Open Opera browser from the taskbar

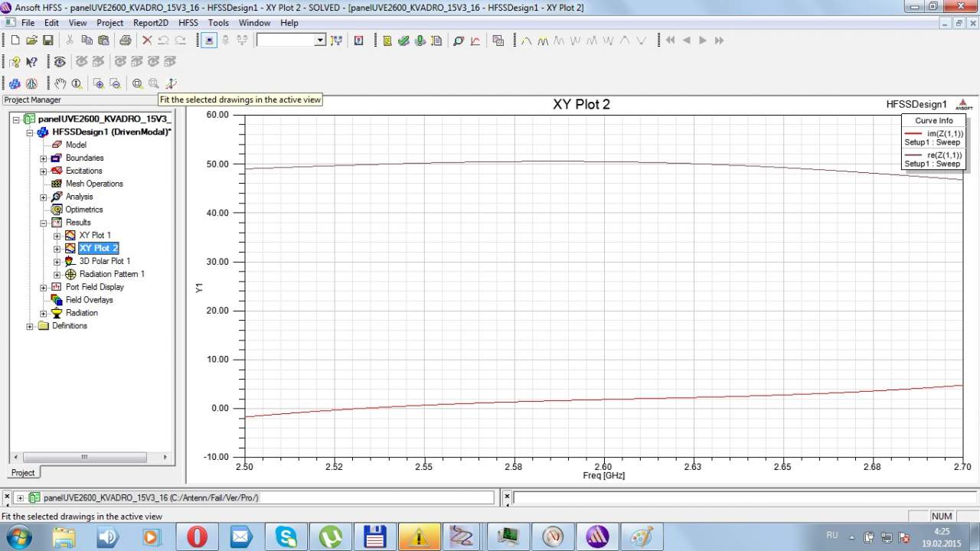click(x=197, y=536)
